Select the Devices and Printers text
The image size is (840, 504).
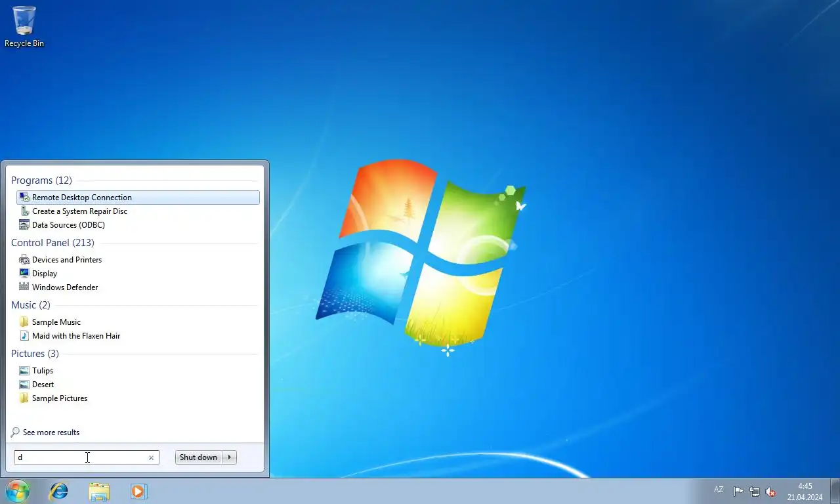pos(67,260)
